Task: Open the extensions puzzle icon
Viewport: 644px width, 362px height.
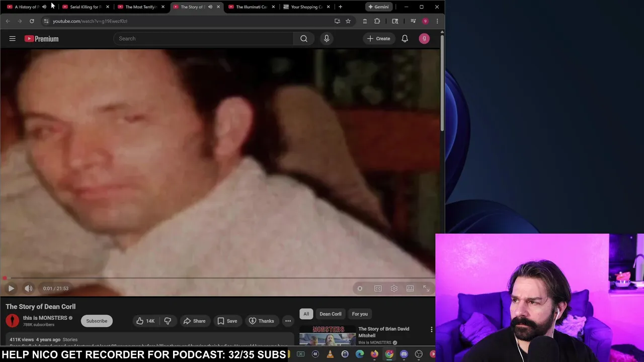Action: pyautogui.click(x=377, y=21)
